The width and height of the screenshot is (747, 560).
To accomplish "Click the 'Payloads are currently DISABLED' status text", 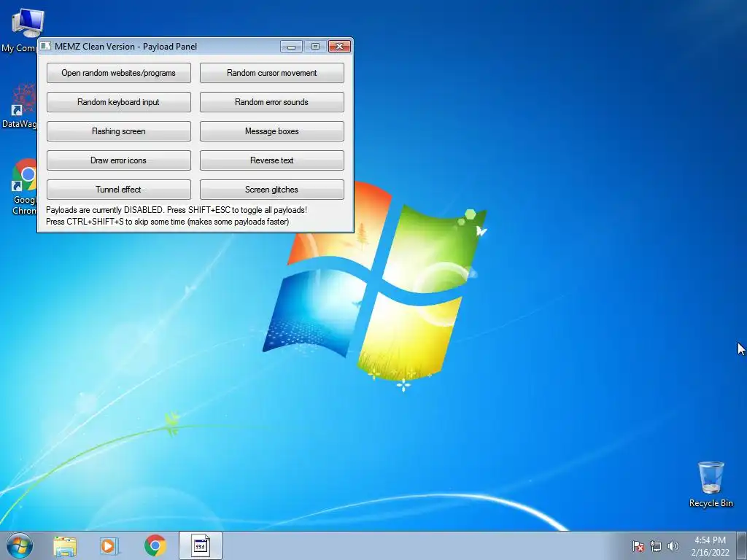I will click(x=177, y=210).
